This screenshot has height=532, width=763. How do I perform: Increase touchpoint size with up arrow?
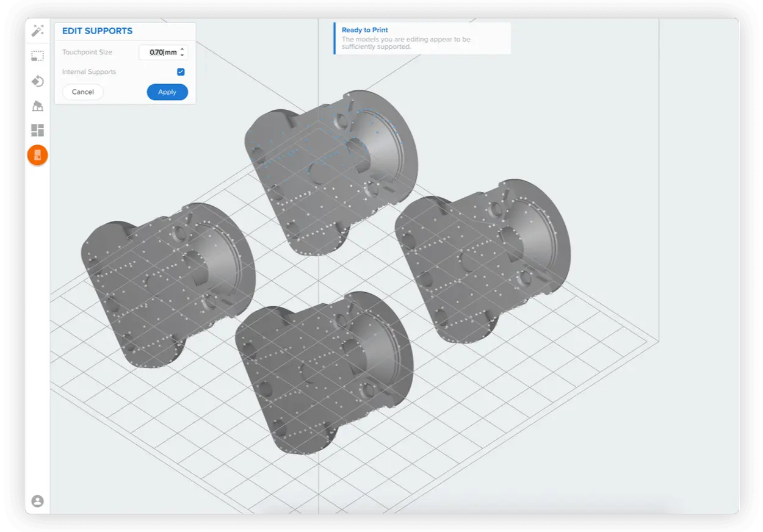click(183, 49)
